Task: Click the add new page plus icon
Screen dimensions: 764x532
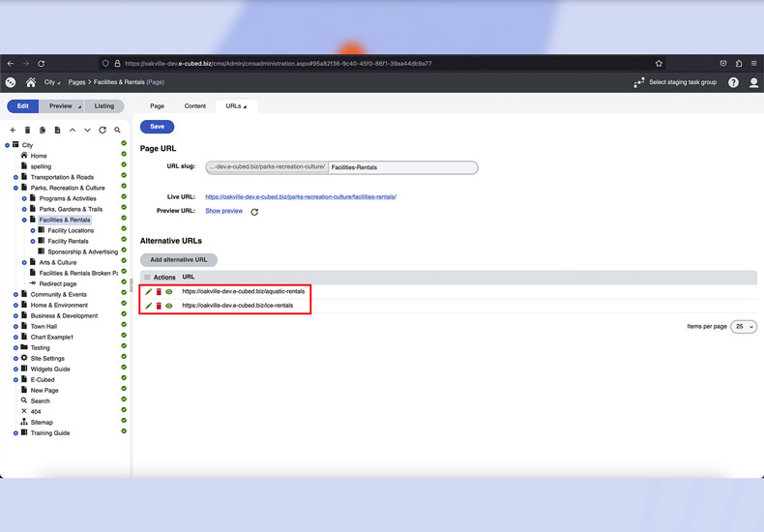Action: point(13,130)
